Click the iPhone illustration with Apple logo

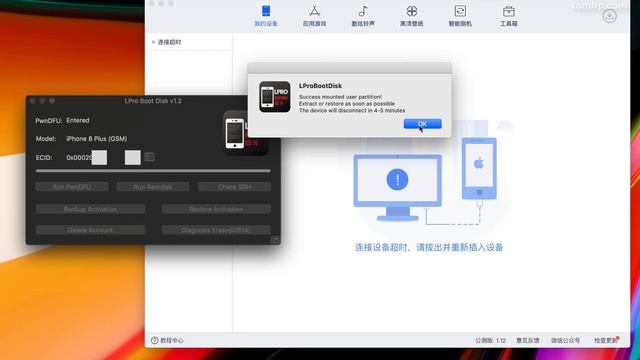point(479,169)
